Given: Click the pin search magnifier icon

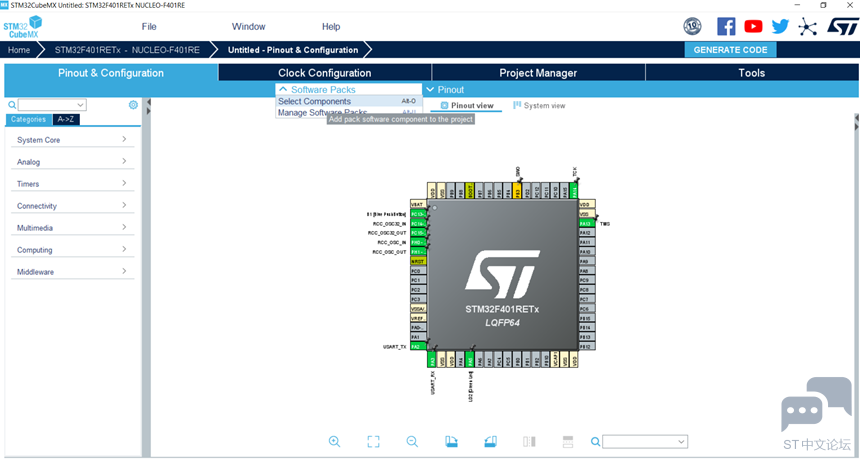Looking at the screenshot, I should (596, 441).
